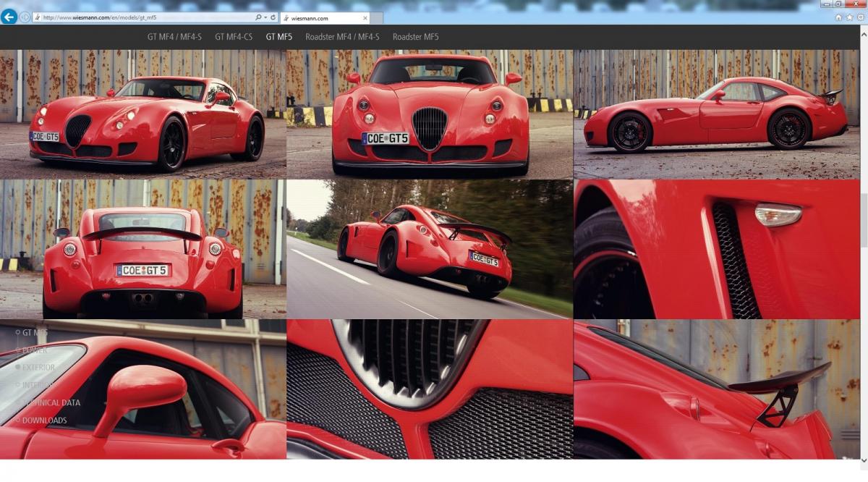
Task: Open the GT MF4 / MF4-S model page
Action: [x=174, y=37]
